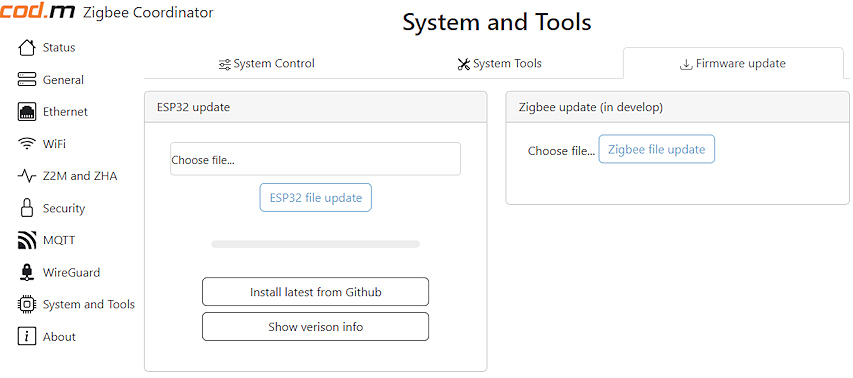Click Install latest from Github
Screen dimensions: 853x378
(x=316, y=292)
